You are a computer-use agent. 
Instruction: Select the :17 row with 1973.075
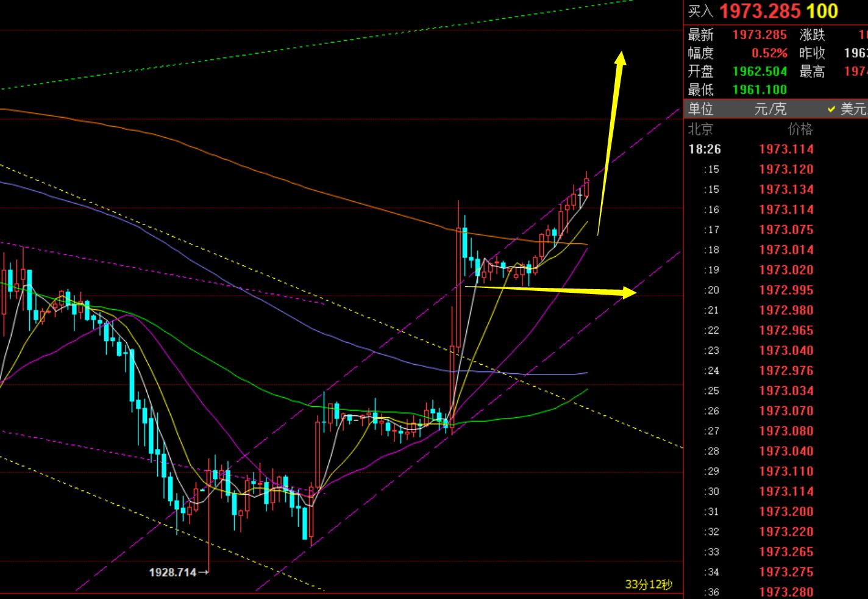776,230
